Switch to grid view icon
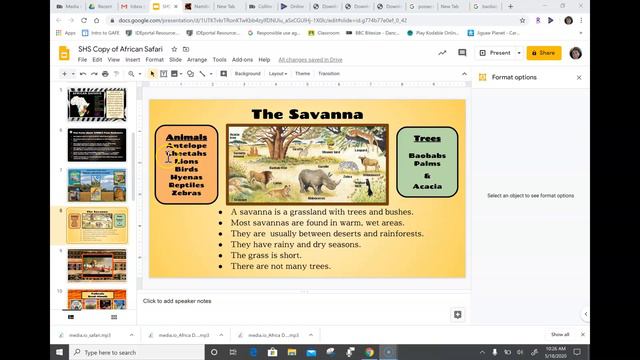640x360 pixels. pos(114,317)
